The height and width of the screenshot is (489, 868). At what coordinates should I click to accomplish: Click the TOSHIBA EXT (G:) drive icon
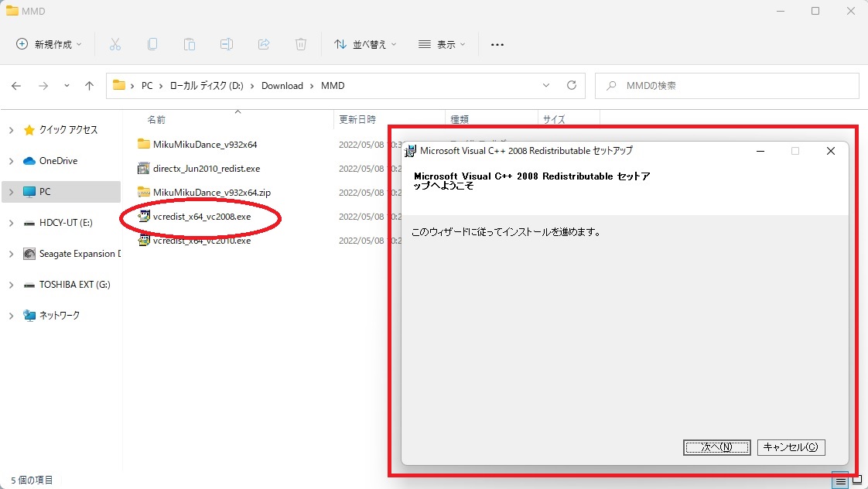click(29, 285)
